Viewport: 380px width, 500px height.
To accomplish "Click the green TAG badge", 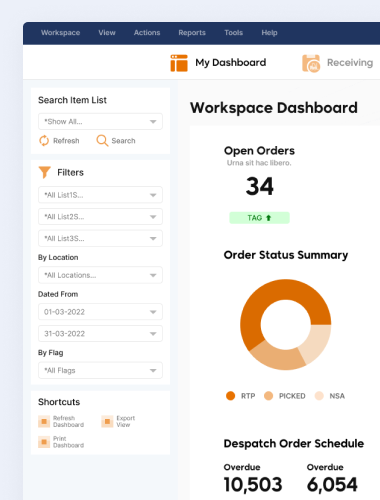I will [x=259, y=218].
